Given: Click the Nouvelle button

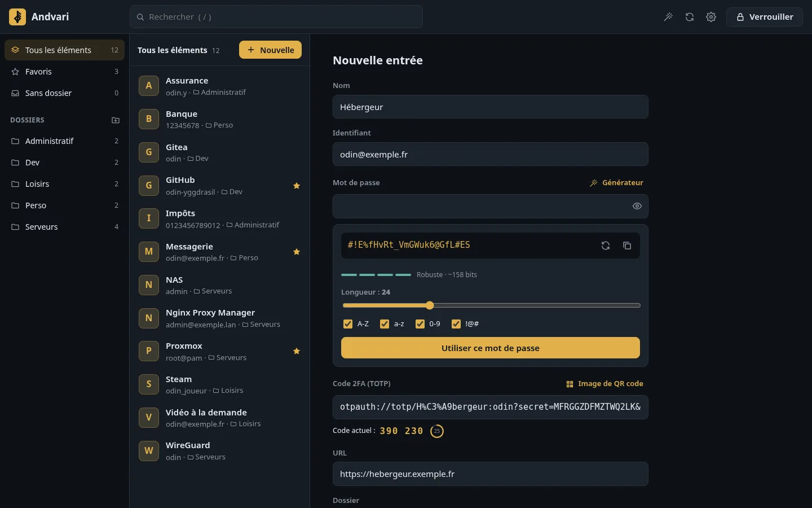Looking at the screenshot, I should click(270, 50).
